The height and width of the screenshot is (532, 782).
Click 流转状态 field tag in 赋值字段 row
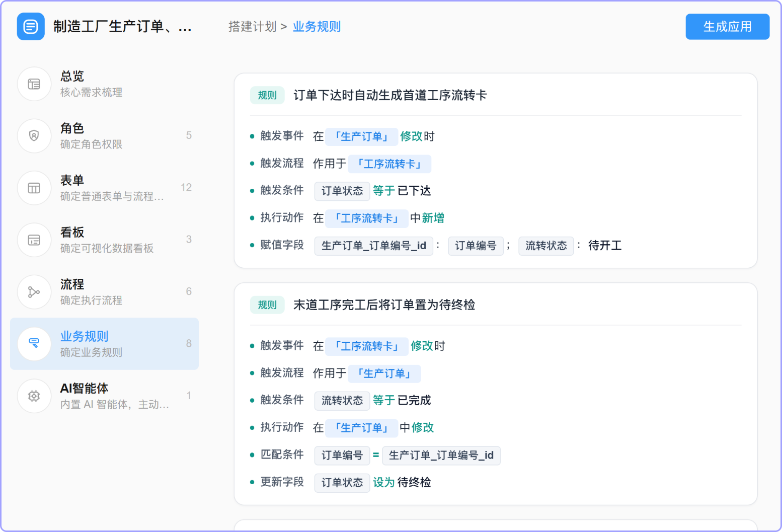[x=546, y=246]
